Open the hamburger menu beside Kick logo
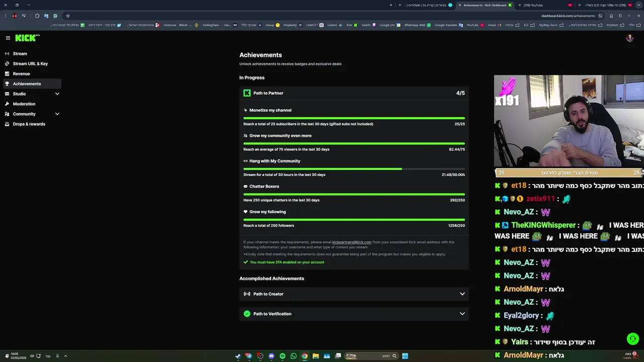This screenshot has height=362, width=644. 8,38
